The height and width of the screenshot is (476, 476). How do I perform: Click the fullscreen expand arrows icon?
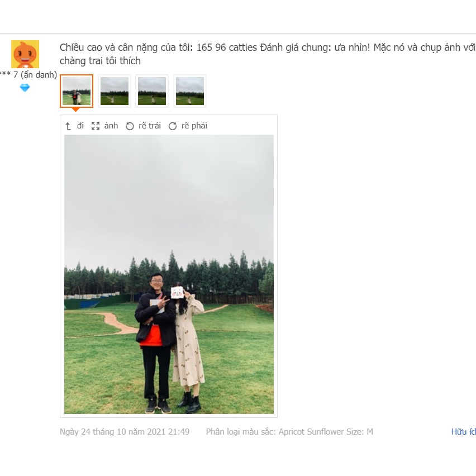(x=96, y=126)
